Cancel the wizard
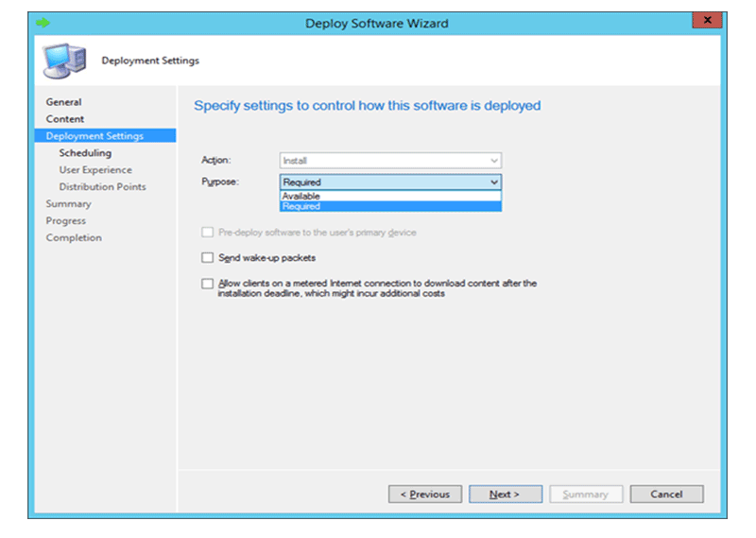The image size is (756, 538). pos(666,495)
